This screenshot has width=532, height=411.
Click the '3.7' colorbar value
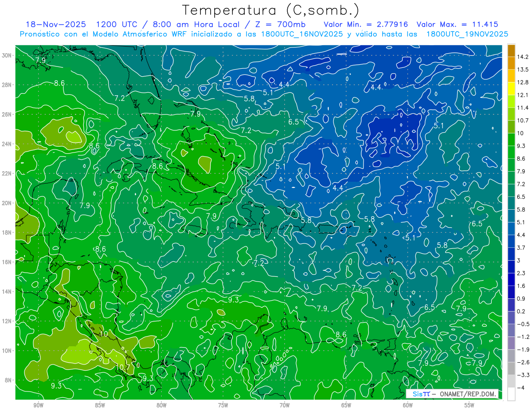(x=521, y=247)
